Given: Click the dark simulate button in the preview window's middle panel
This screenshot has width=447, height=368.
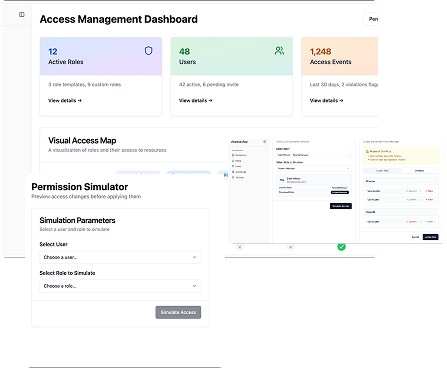Looking at the screenshot, I should [x=341, y=206].
